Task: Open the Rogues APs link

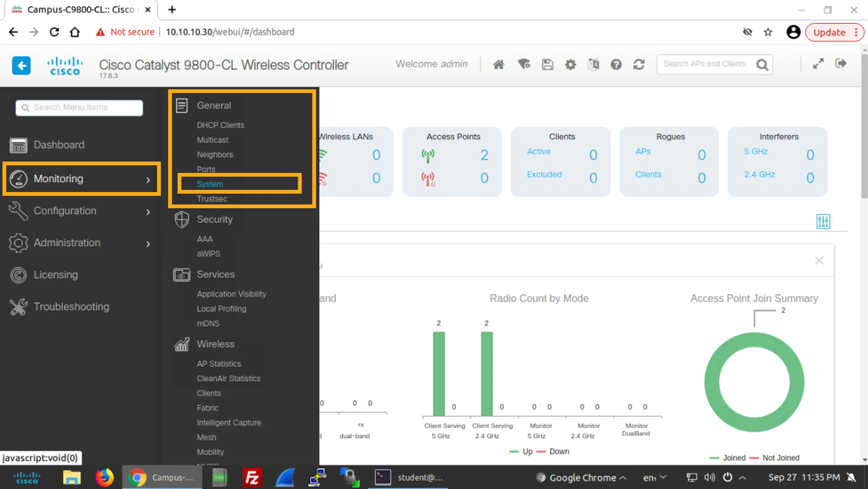Action: point(643,152)
